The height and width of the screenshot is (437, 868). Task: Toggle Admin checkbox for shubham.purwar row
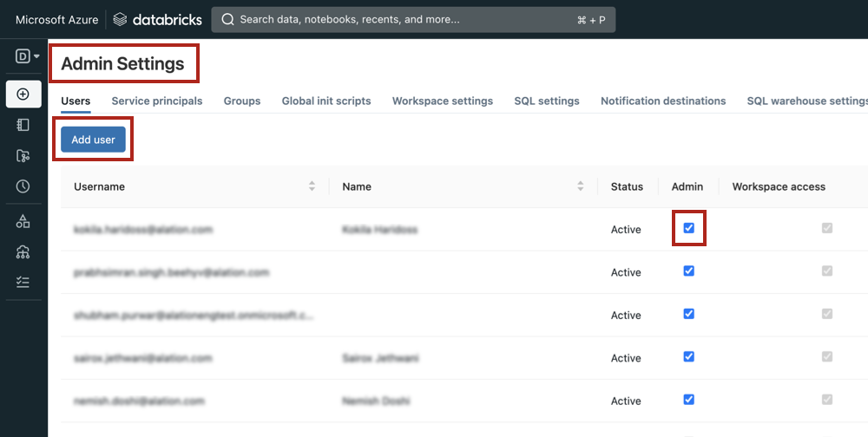(x=688, y=314)
